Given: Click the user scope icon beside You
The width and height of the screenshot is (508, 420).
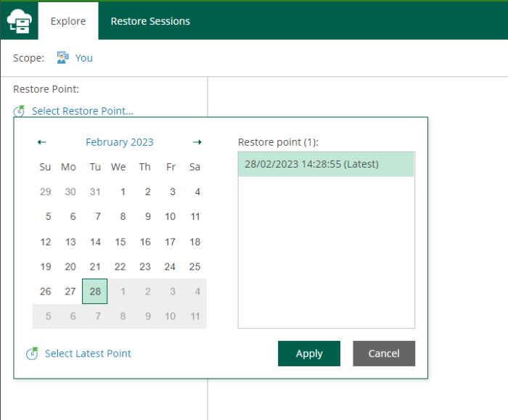Looking at the screenshot, I should (x=62, y=57).
